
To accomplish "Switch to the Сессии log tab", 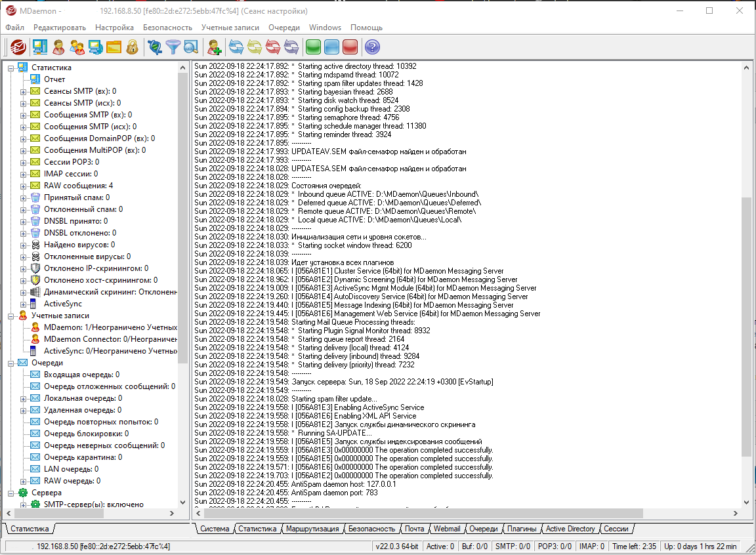I will pos(616,529).
